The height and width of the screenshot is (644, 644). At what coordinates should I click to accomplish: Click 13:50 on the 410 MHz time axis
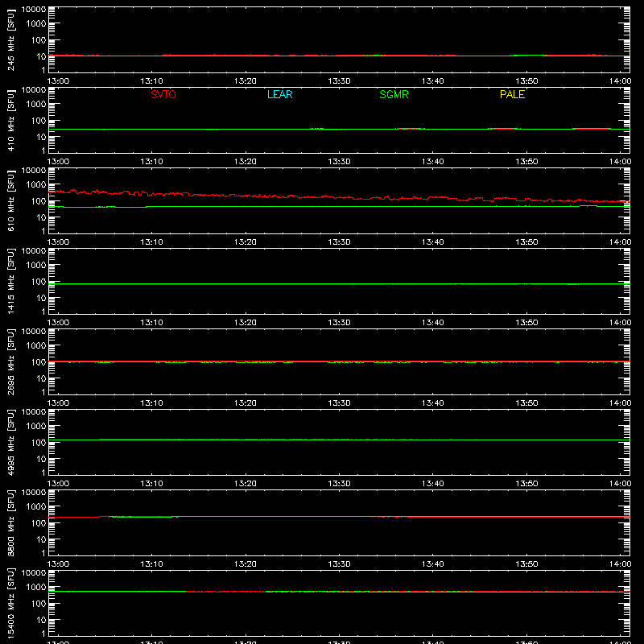pyautogui.click(x=526, y=162)
